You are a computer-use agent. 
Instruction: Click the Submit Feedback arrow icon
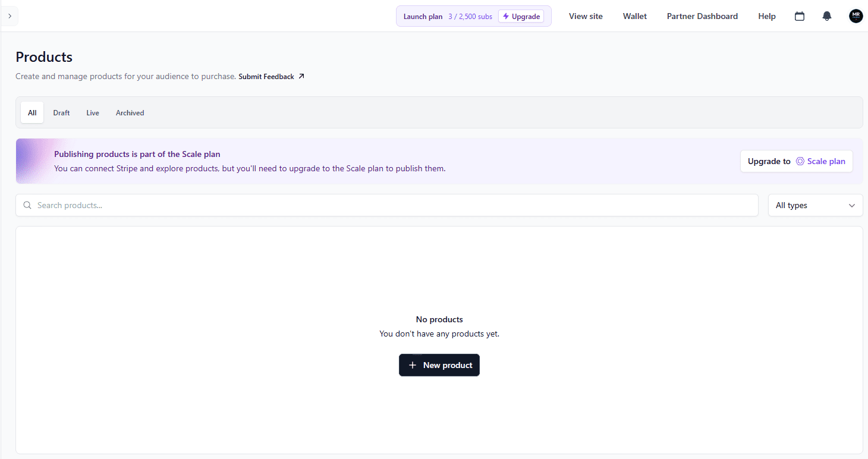[301, 76]
